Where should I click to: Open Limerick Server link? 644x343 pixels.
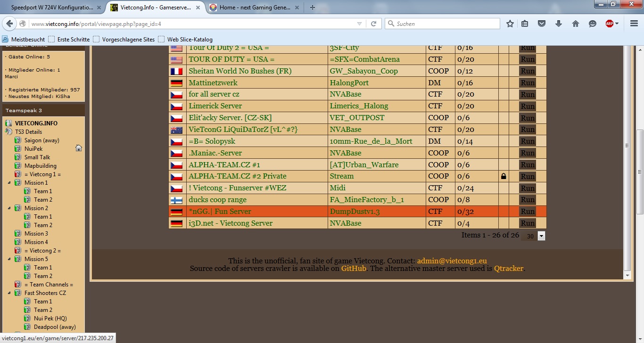(215, 106)
